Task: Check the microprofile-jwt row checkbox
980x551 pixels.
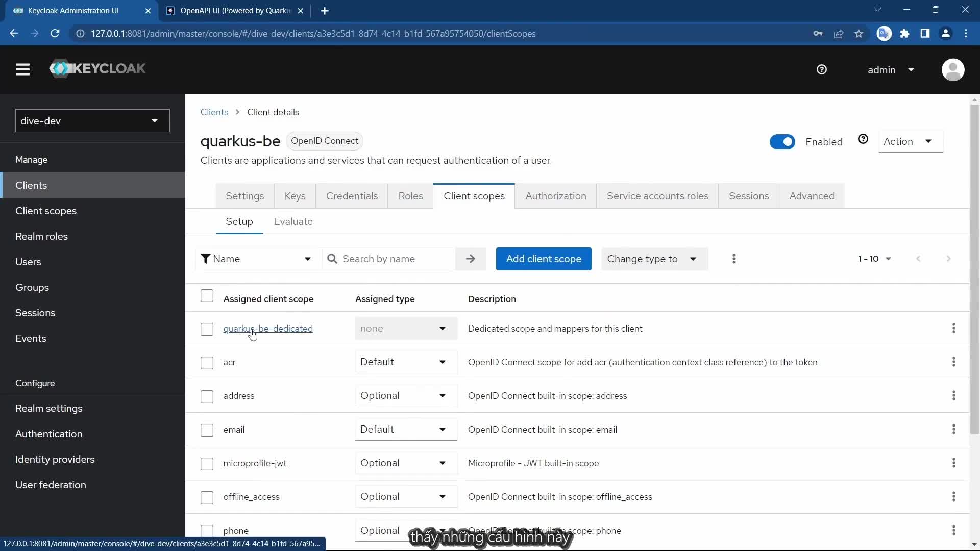Action: coord(207,464)
